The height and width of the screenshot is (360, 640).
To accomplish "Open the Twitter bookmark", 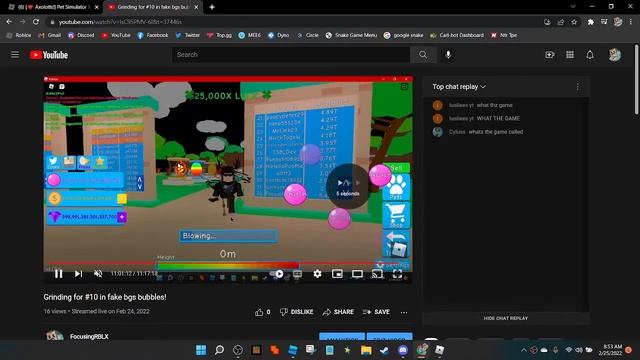I will (x=188, y=36).
